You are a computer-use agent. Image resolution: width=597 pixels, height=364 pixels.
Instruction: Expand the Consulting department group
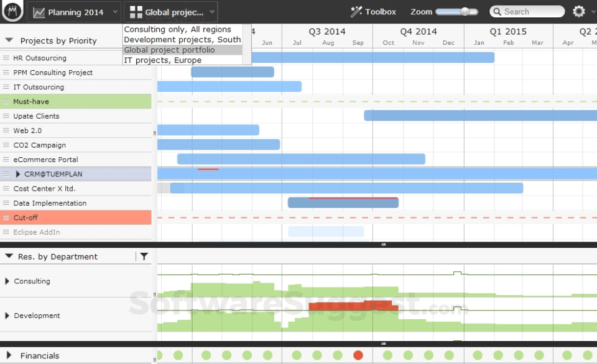7,281
